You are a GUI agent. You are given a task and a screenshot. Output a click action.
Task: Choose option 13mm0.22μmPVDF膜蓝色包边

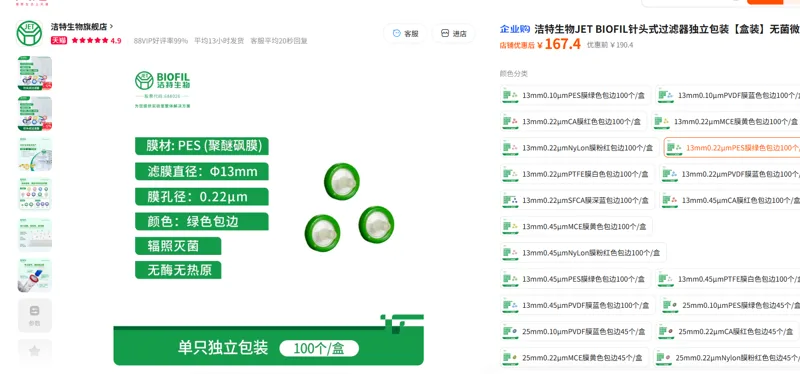click(730, 174)
